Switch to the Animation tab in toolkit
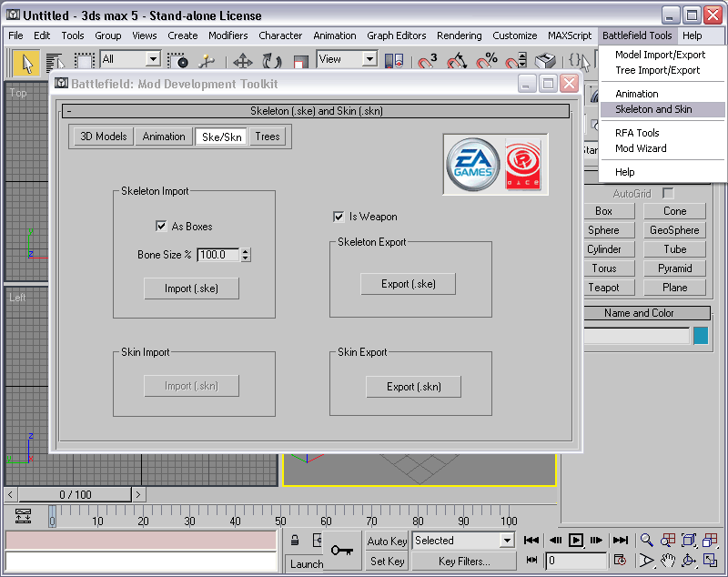Screen dimensions: 728x577 (164, 137)
